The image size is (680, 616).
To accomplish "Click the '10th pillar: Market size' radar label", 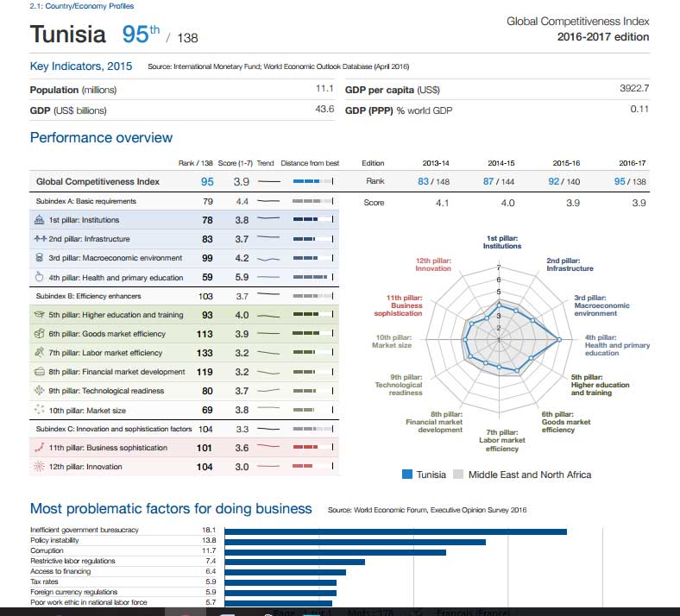I will click(x=392, y=341).
